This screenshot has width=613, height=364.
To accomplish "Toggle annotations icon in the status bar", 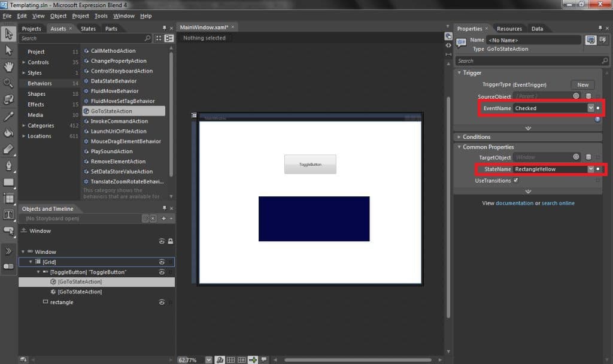I will [x=264, y=359].
